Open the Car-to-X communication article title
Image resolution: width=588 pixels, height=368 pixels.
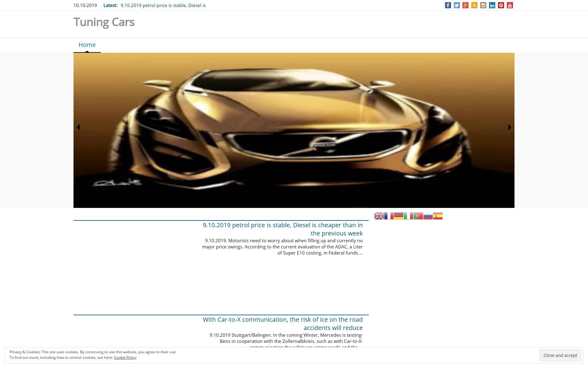pos(283,324)
